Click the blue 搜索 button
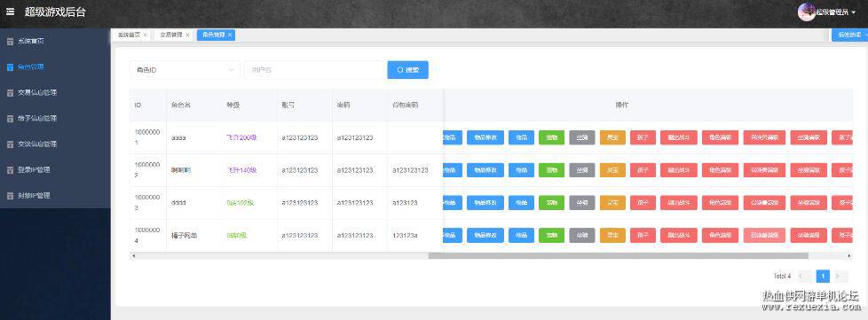Viewport: 868px width, 320px height. [408, 70]
